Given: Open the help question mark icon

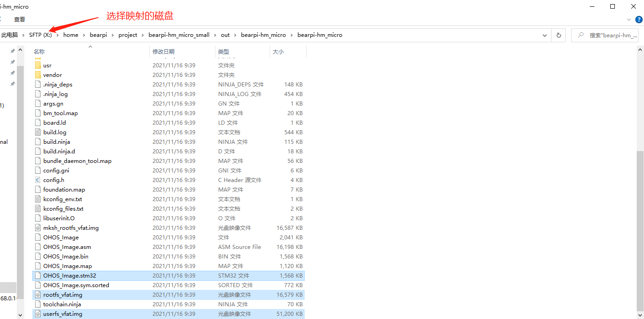Looking at the screenshot, I should (639, 20).
